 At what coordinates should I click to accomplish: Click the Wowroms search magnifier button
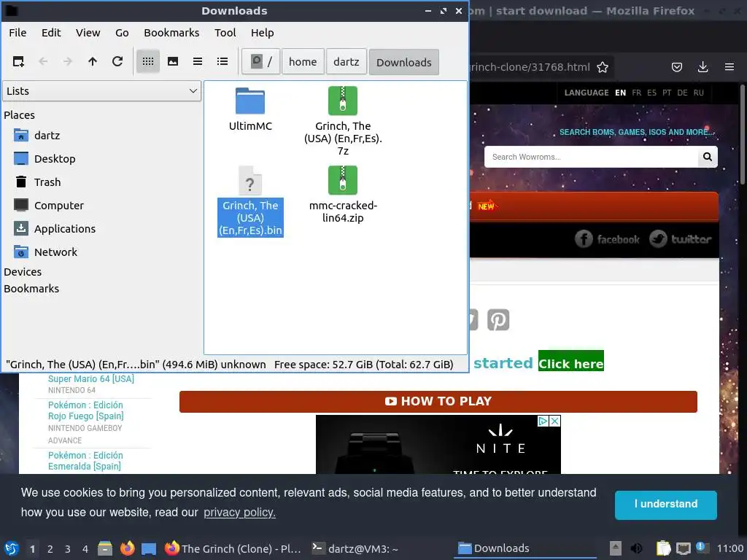[x=708, y=157]
